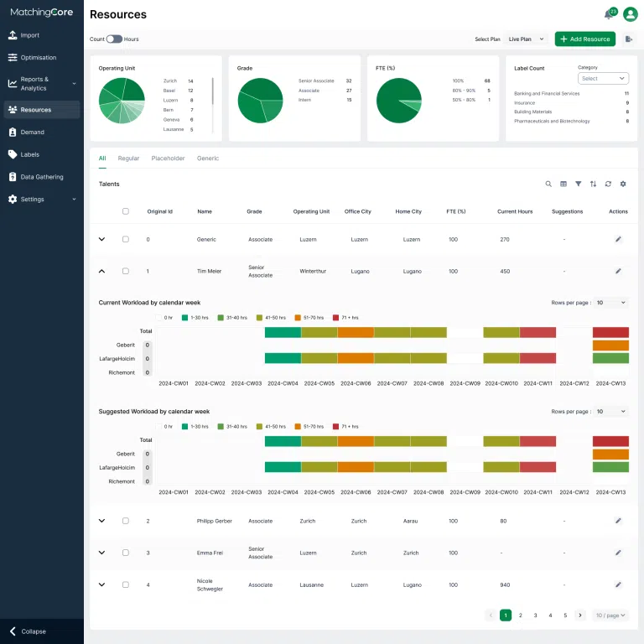Click the export icon beside Add Resource
The height and width of the screenshot is (644, 644).
coord(628,39)
